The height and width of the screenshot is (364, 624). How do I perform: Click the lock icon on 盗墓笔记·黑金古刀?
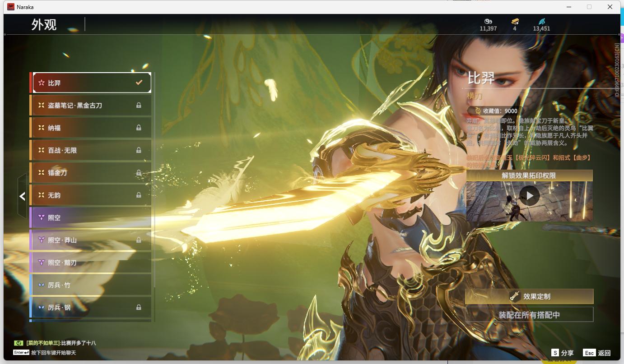click(139, 105)
